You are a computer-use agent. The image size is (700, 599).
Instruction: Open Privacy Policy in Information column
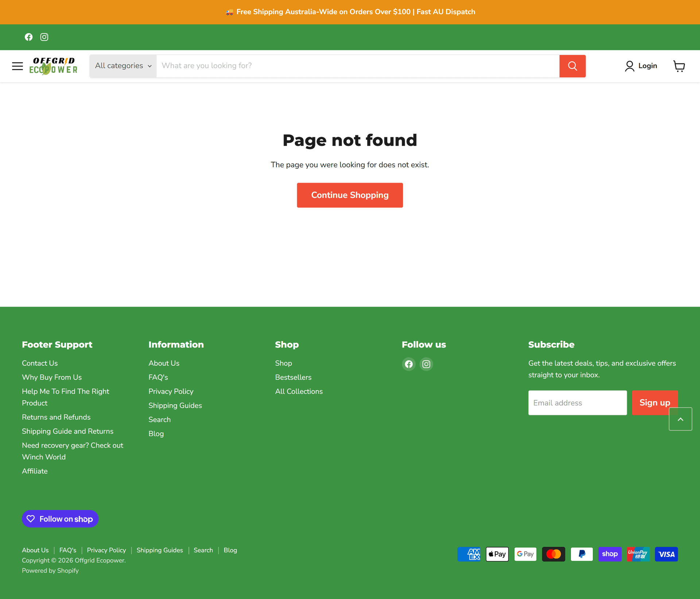[171, 392]
